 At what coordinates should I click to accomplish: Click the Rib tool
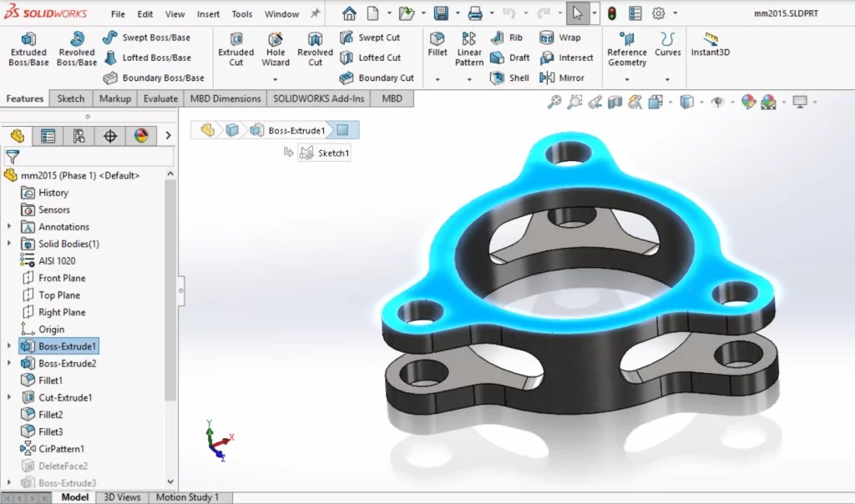coord(507,37)
